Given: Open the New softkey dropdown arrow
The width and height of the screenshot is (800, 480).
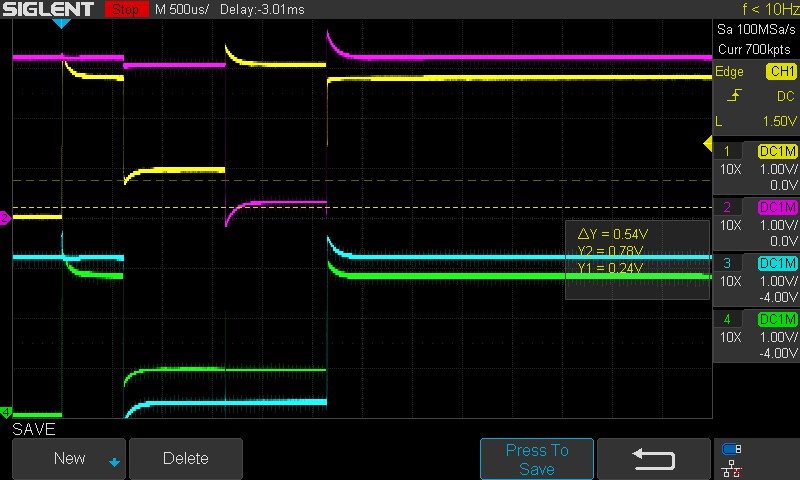Looking at the screenshot, I should coord(114,461).
